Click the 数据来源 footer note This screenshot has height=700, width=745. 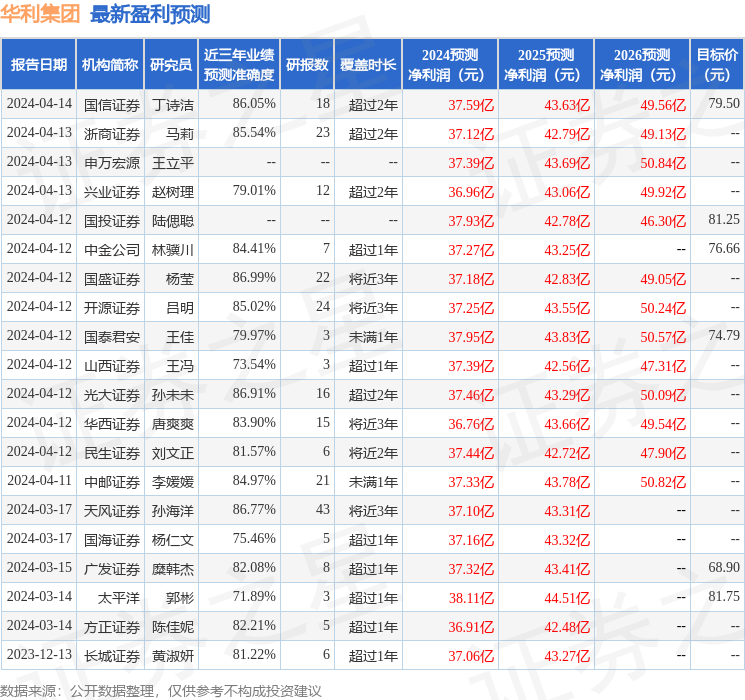(x=161, y=690)
